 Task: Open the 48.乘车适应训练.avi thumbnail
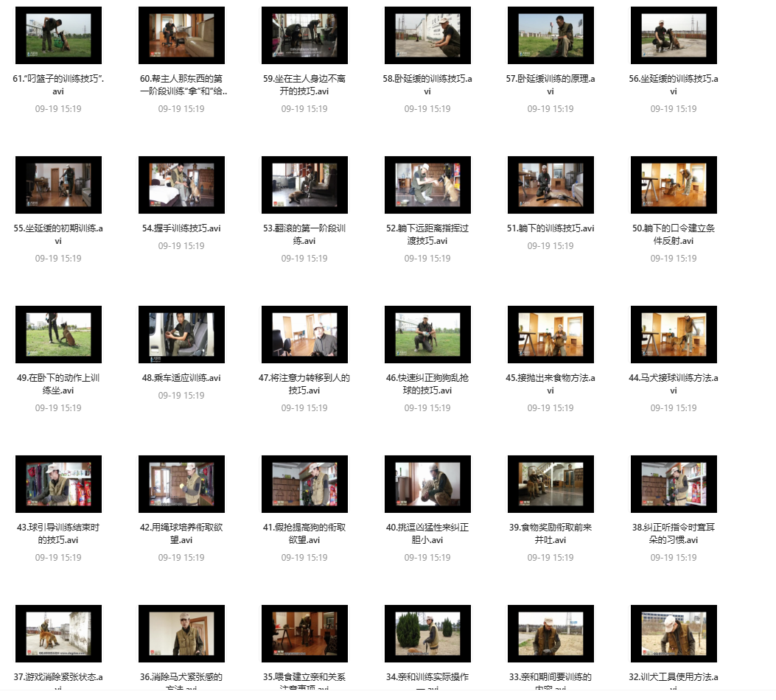click(181, 335)
